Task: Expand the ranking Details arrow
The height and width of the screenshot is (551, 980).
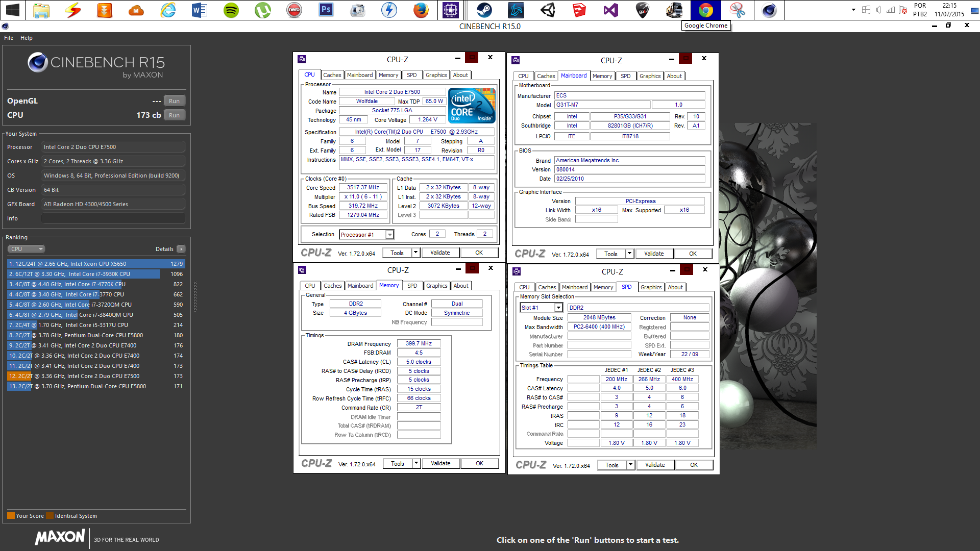Action: click(181, 249)
